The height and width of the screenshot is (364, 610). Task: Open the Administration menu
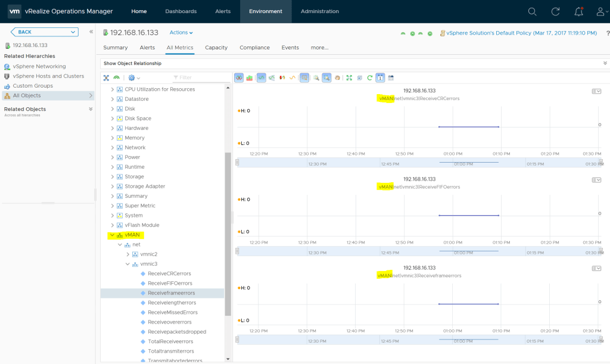(320, 11)
